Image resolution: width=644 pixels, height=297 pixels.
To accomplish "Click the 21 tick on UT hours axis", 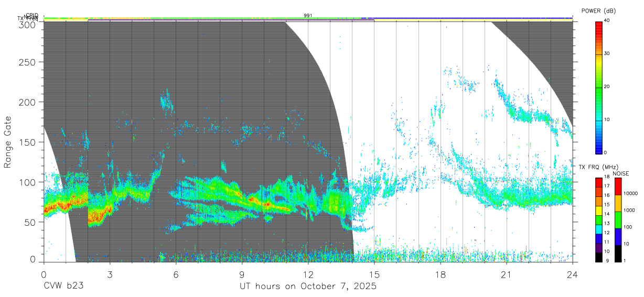I will coord(507,274).
